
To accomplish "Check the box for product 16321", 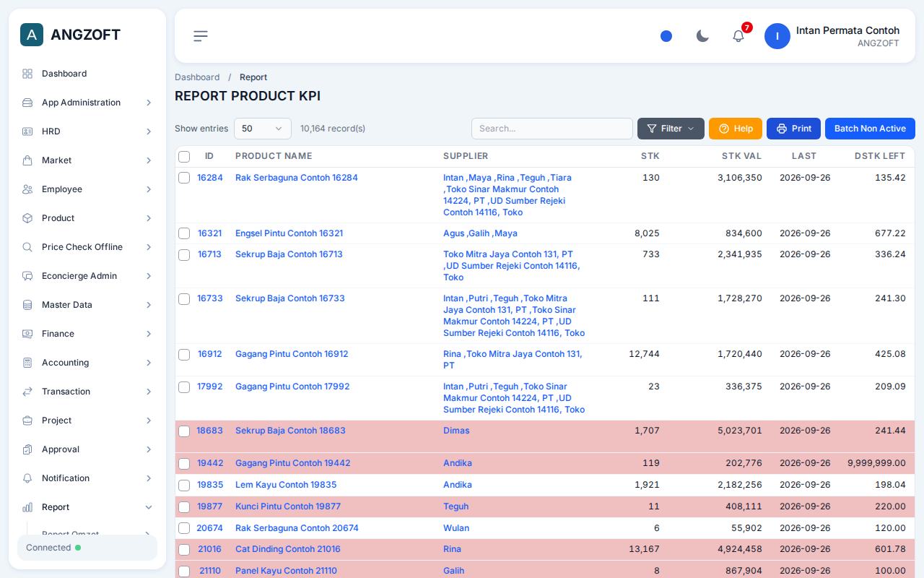I will coord(184,233).
